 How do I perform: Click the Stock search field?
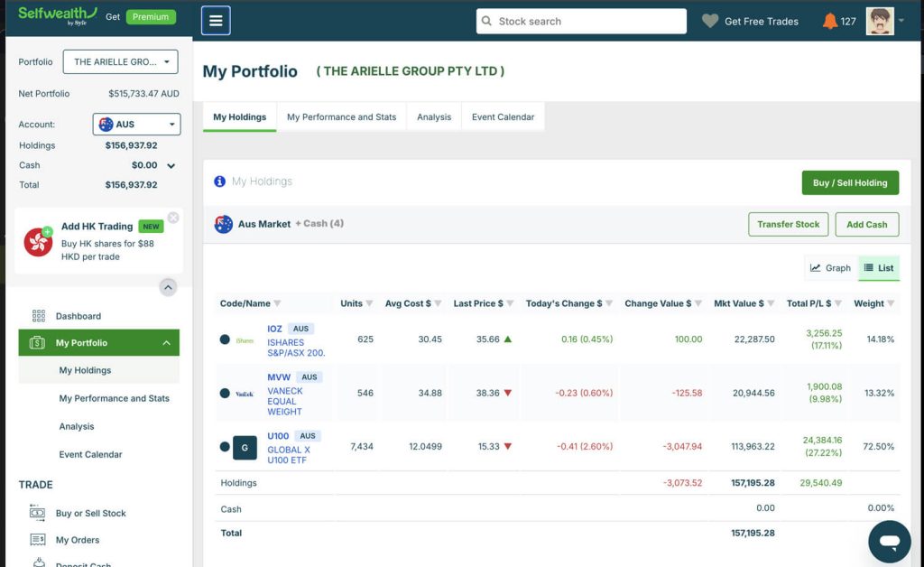tap(581, 22)
